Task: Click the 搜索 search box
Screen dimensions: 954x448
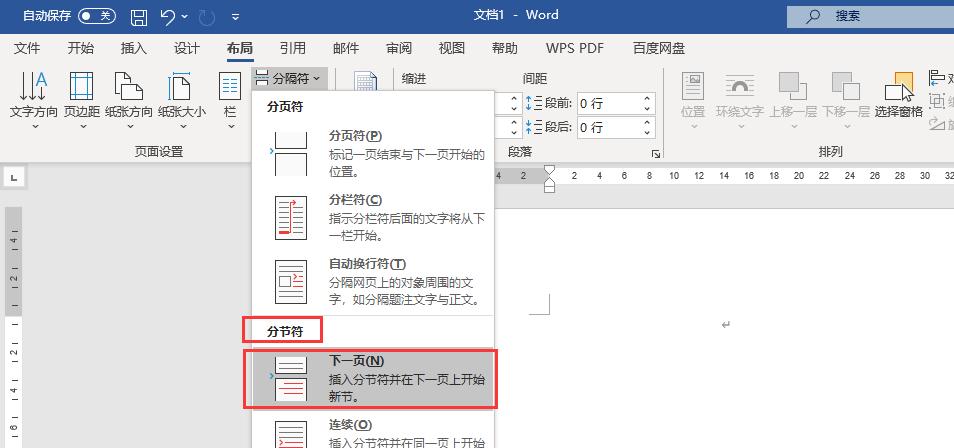Action: [870, 16]
